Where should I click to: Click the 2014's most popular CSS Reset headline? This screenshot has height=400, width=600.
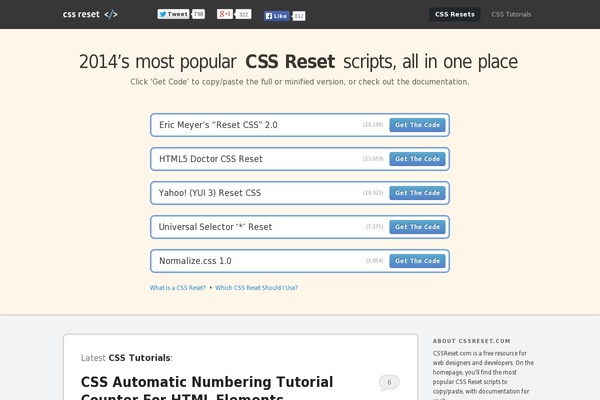click(x=298, y=62)
